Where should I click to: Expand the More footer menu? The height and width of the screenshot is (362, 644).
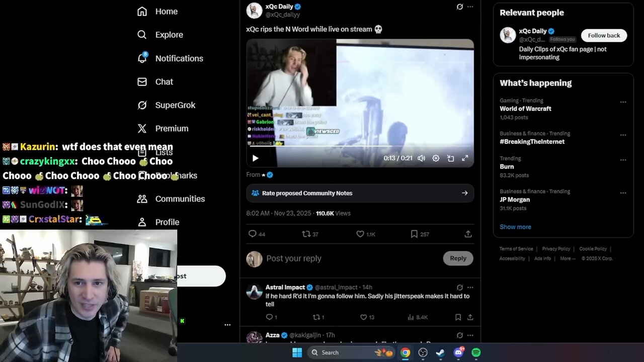pyautogui.click(x=567, y=258)
